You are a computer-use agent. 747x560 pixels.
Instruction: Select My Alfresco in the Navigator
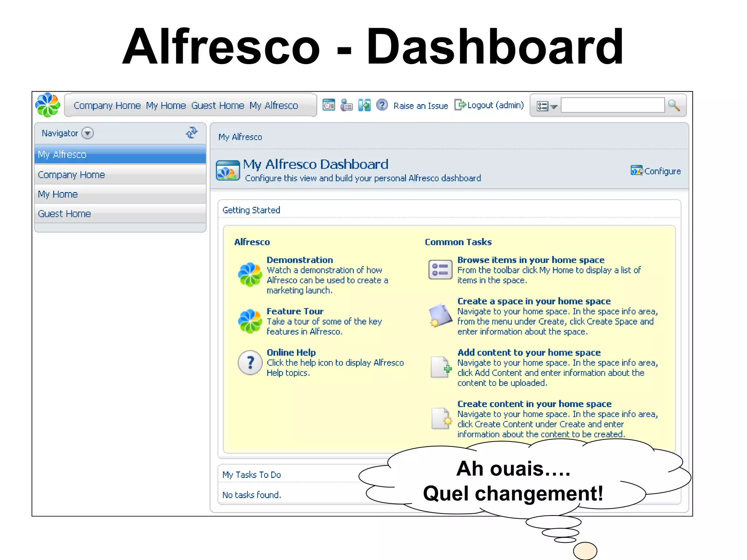coord(120,155)
